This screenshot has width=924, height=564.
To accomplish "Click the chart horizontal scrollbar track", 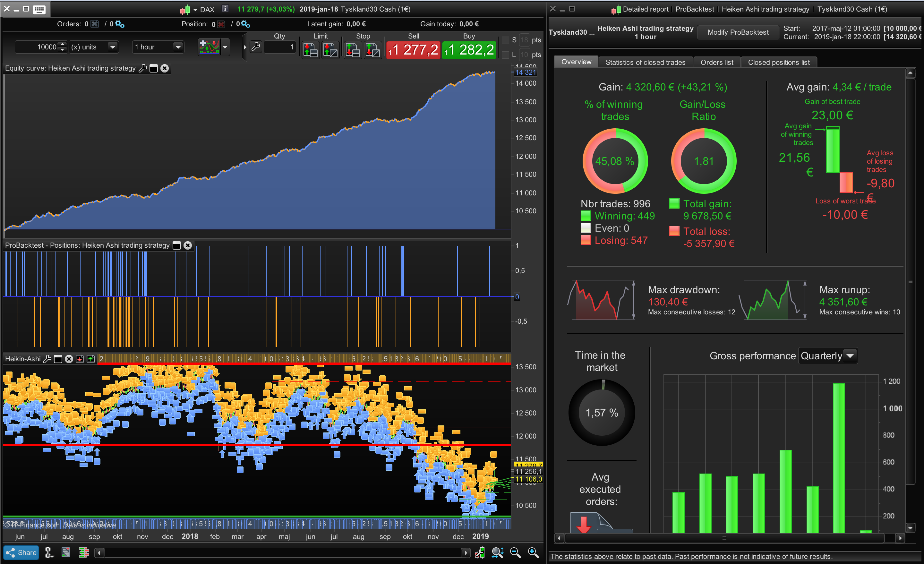I will tap(281, 552).
